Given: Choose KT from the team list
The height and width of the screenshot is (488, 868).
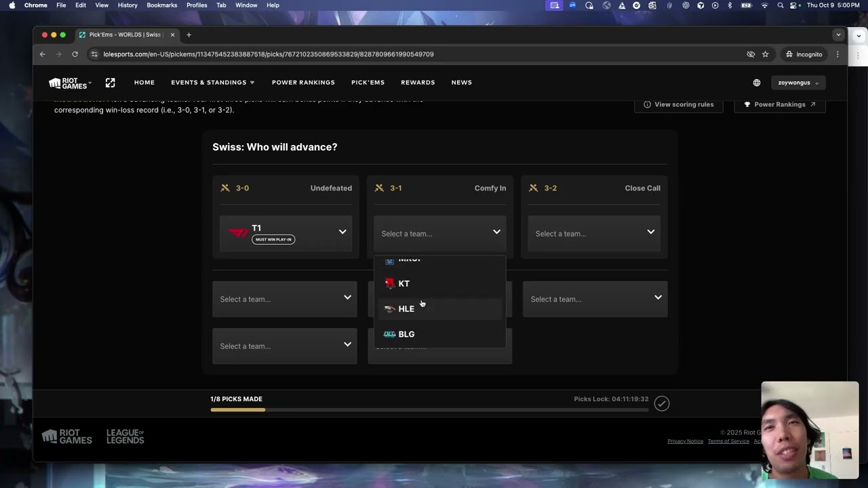Looking at the screenshot, I should [x=440, y=283].
